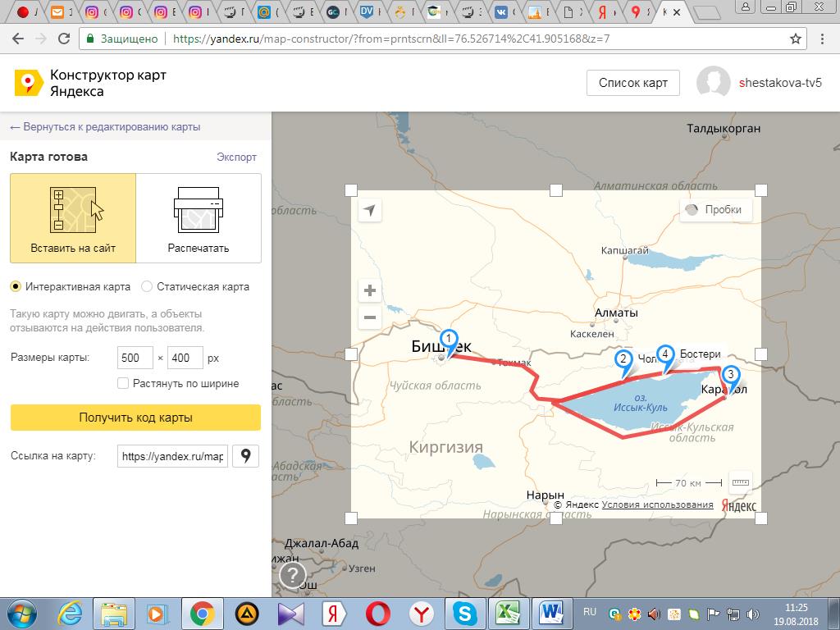Switch to the first Instagram browser tab
This screenshot has width=840, height=630.
[94, 11]
